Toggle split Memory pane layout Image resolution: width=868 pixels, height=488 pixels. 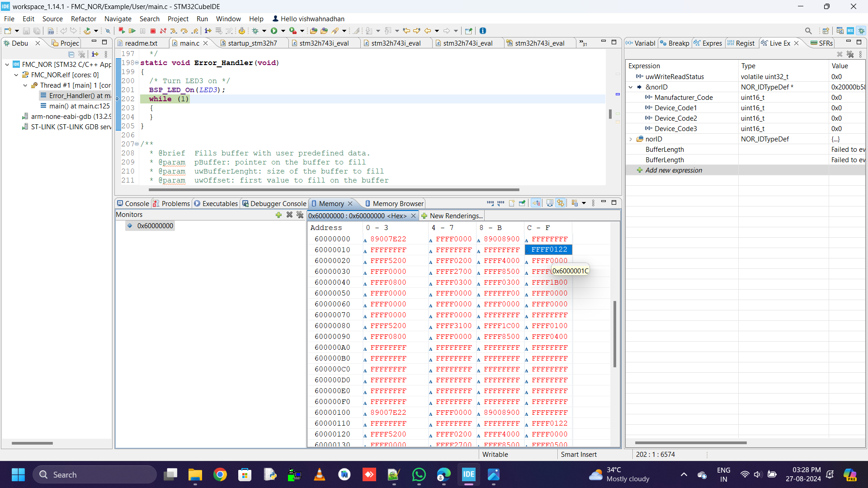point(550,203)
